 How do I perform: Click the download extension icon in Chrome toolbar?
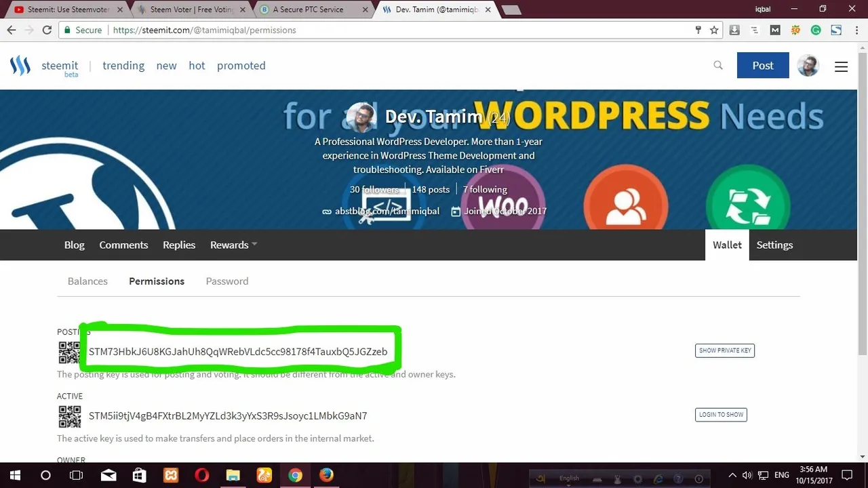(x=734, y=30)
